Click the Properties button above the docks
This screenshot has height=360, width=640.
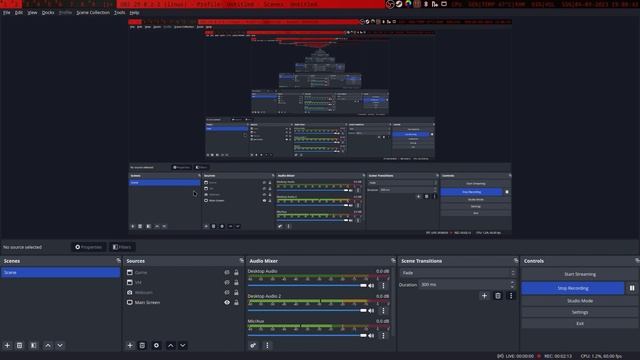tap(89, 247)
